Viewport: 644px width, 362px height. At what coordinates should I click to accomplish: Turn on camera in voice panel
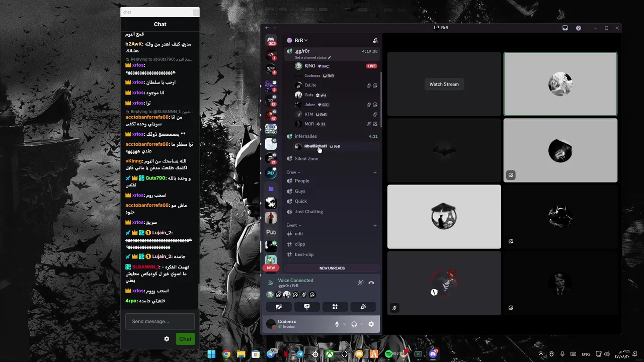coord(278,307)
